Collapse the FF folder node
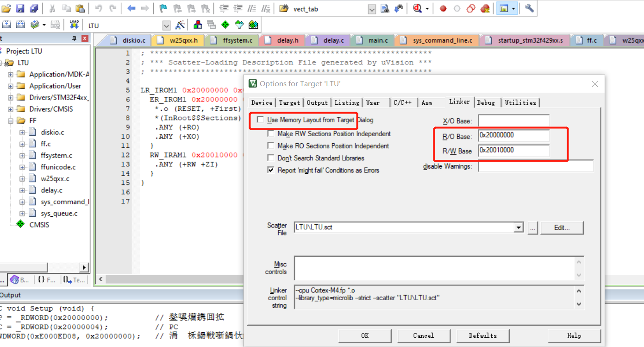The width and height of the screenshot is (644, 347). pos(10,120)
